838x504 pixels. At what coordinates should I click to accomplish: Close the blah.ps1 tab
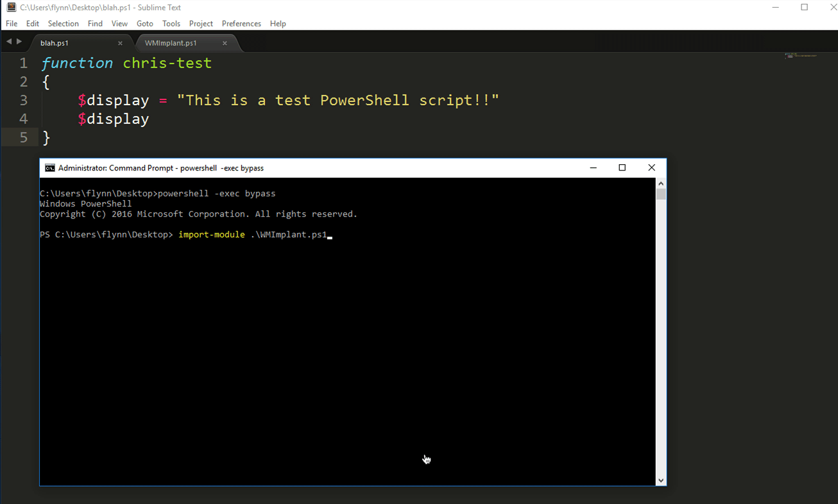120,44
